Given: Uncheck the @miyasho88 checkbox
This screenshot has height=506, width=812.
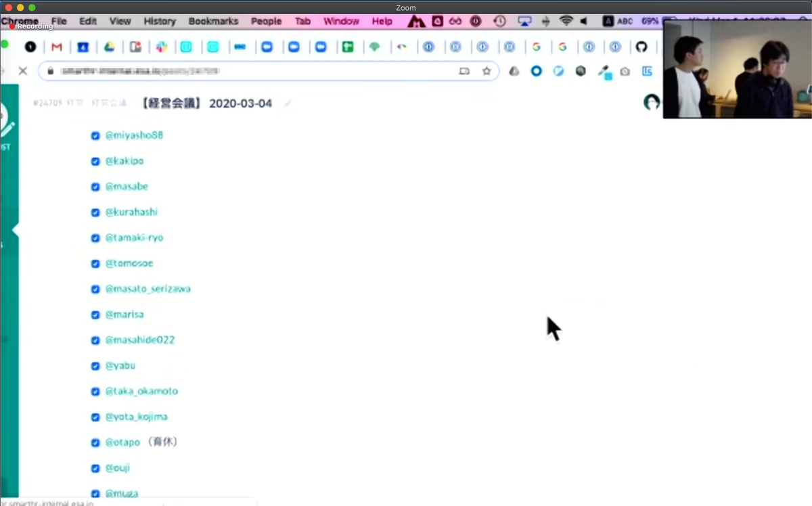Looking at the screenshot, I should 95,135.
